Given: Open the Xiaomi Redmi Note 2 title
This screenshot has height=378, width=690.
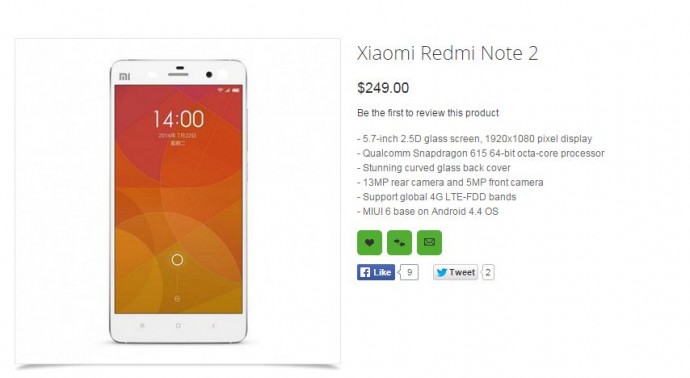Looking at the screenshot, I should coord(447,53).
